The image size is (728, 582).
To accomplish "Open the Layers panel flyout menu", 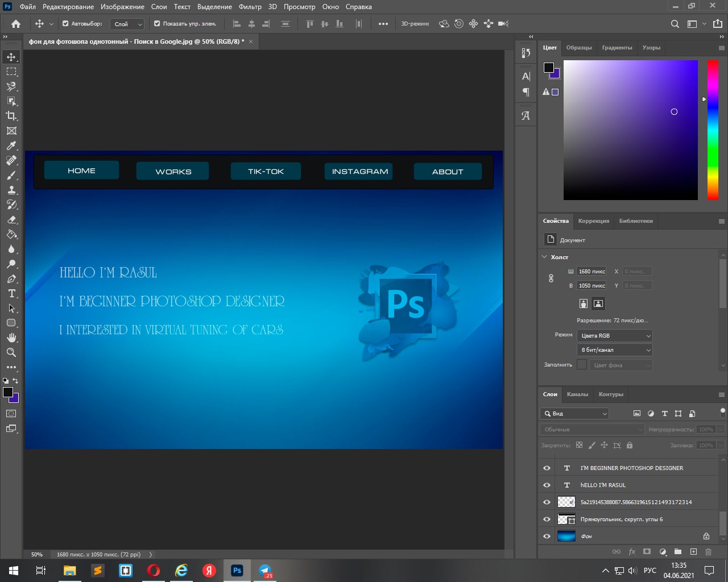I will [722, 394].
